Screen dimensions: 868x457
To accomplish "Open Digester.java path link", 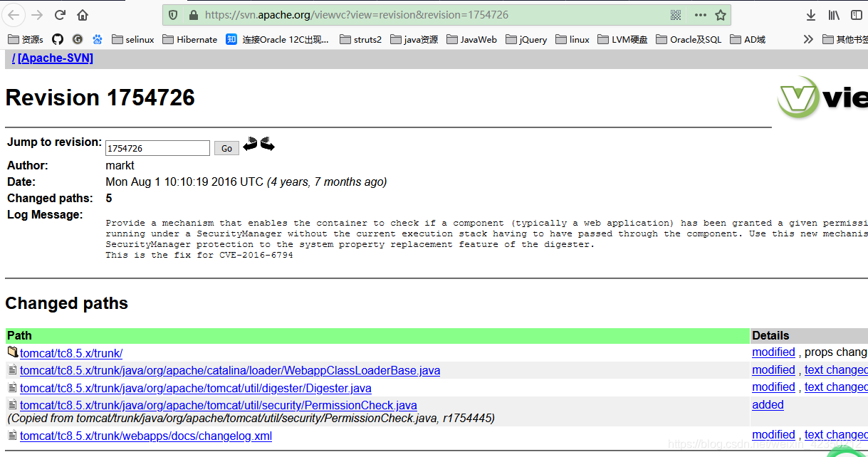I will pyautogui.click(x=196, y=388).
